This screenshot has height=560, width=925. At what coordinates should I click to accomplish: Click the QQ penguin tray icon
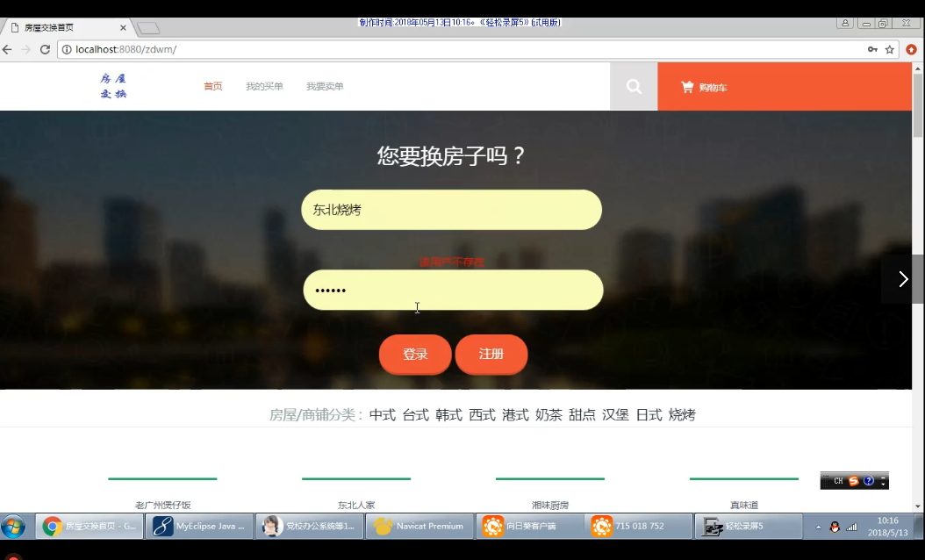(x=834, y=527)
